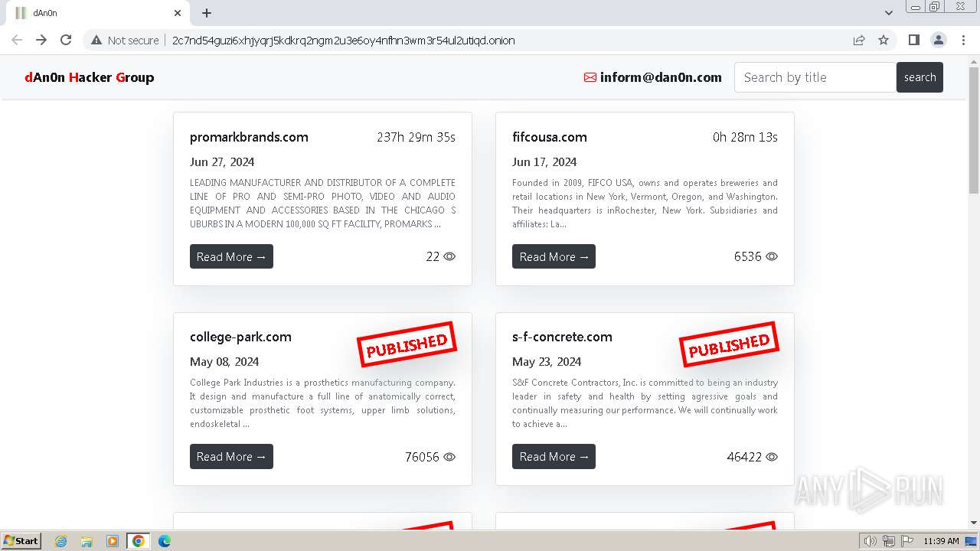Expand the tab search chevron
980x551 pixels.
pyautogui.click(x=888, y=13)
